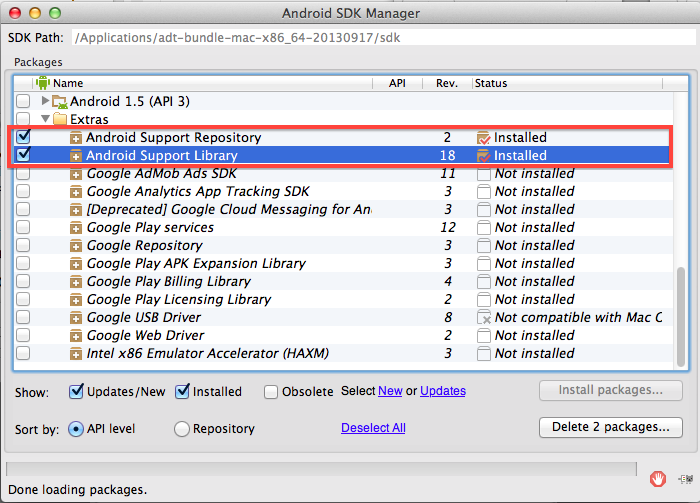This screenshot has height=503, width=700.
Task: Click installed status icon for Android Support Repository
Action: (483, 138)
